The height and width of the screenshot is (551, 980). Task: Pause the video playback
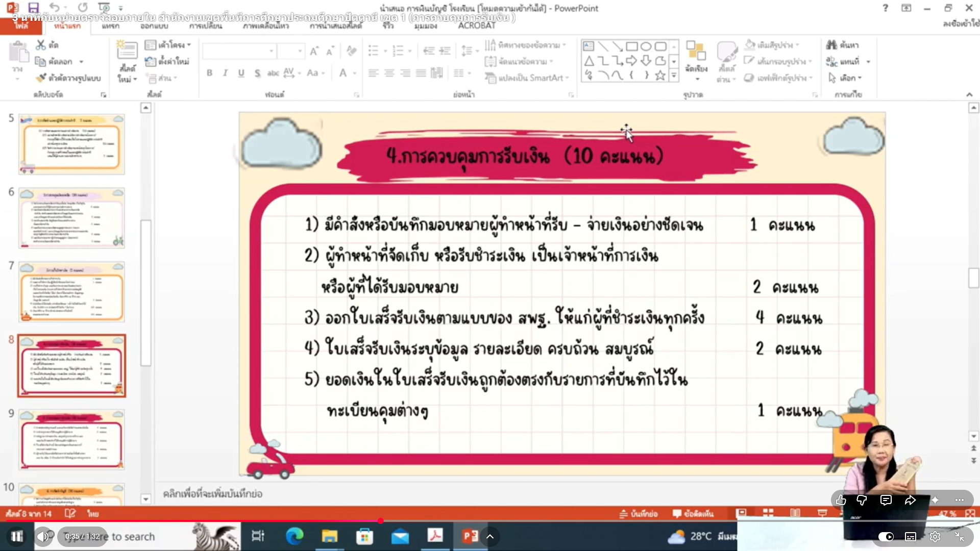[17, 537]
